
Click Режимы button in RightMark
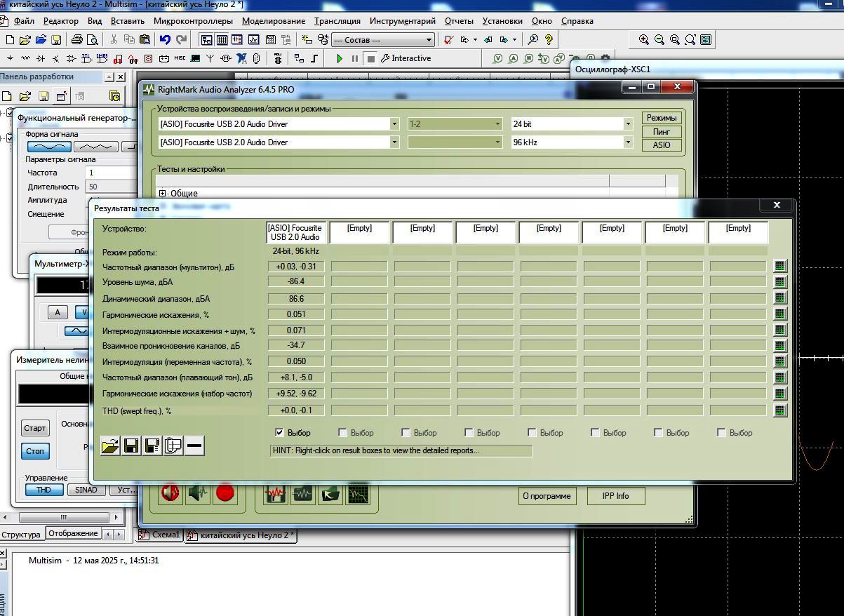(x=662, y=118)
